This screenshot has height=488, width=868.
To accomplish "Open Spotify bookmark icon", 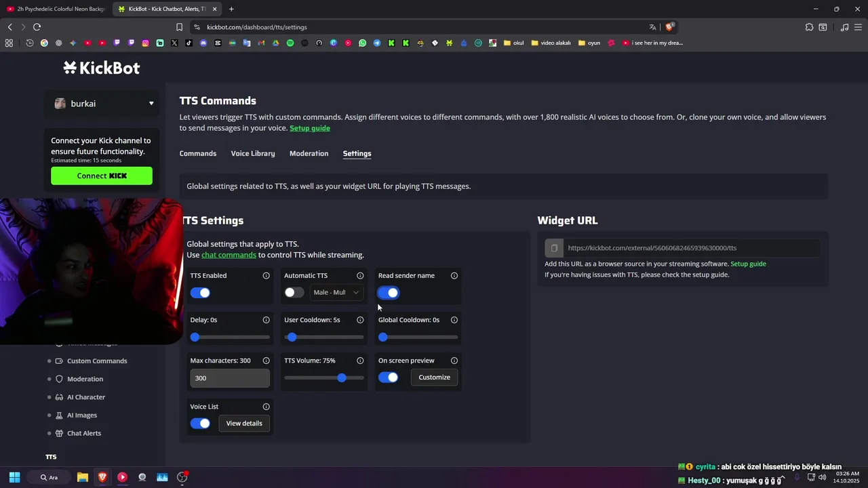I will [x=290, y=43].
